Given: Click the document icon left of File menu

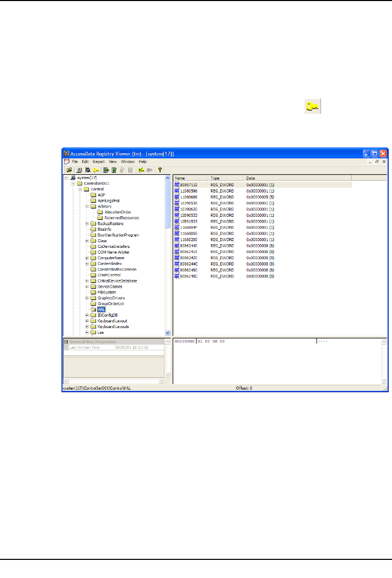Looking at the screenshot, I should (67, 161).
